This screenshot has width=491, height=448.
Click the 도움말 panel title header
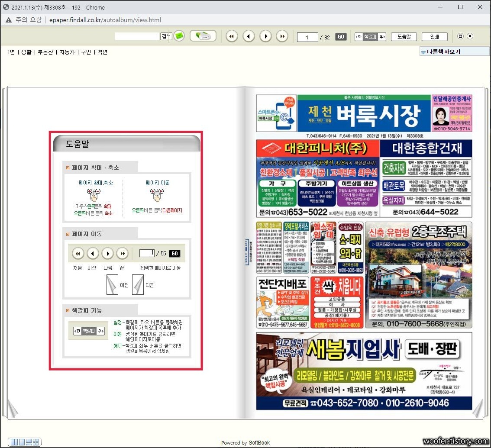click(126, 144)
